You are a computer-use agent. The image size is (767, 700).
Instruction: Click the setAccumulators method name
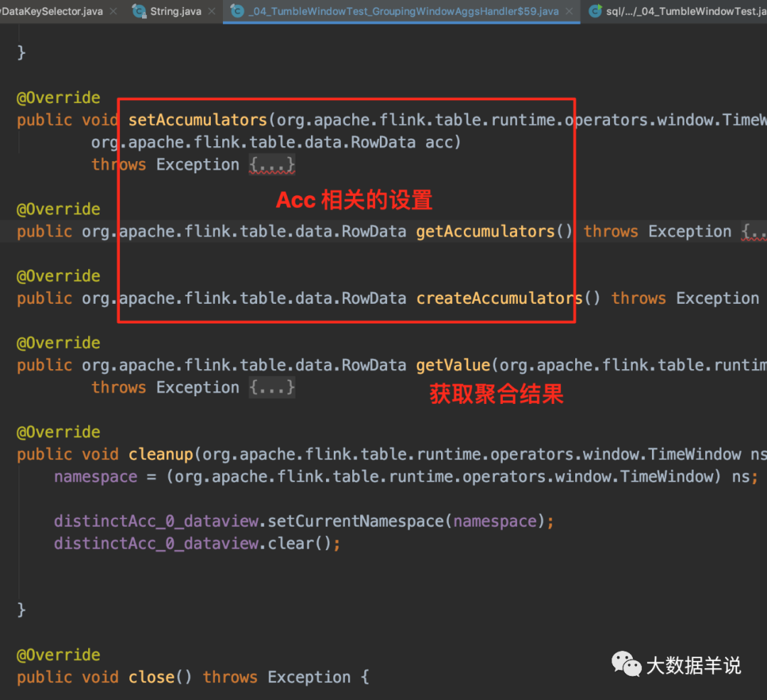point(197,119)
